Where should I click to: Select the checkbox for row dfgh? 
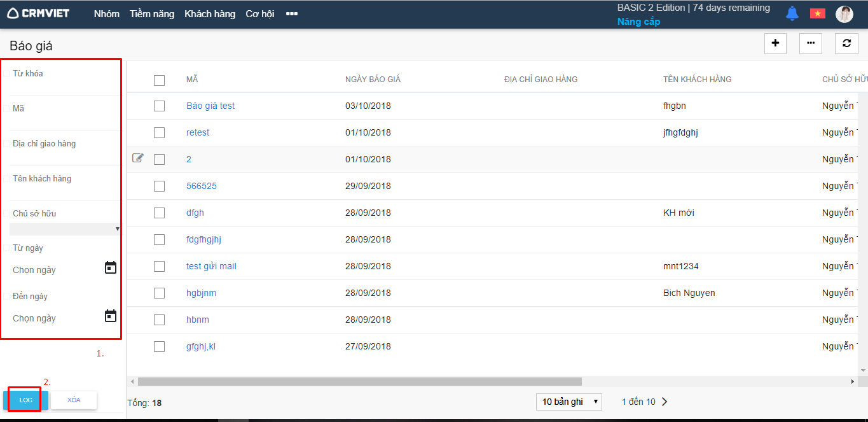click(x=159, y=213)
